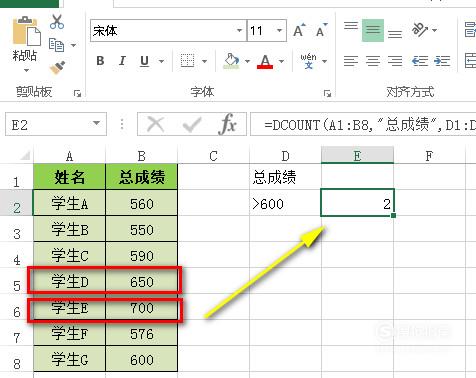This screenshot has height=378, width=476.
Task: Increase indent
Action: point(442,61)
